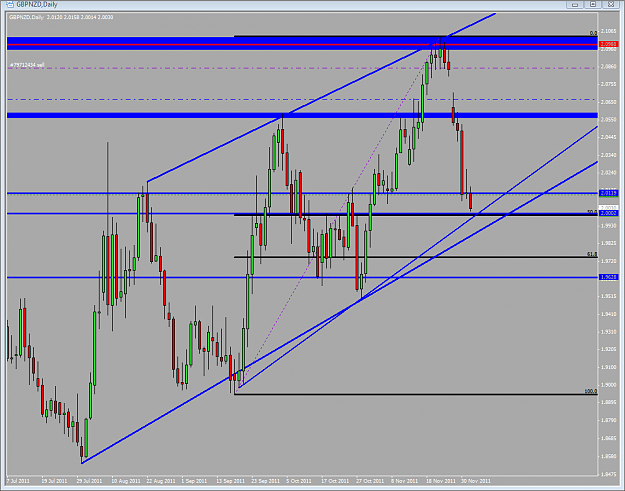Restore the GBPNZD,Daily chart window
The image size is (625, 491).
coord(593,4)
